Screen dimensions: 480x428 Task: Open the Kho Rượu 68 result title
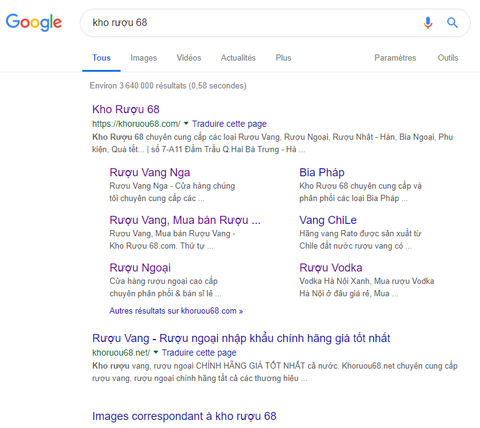[x=126, y=109]
